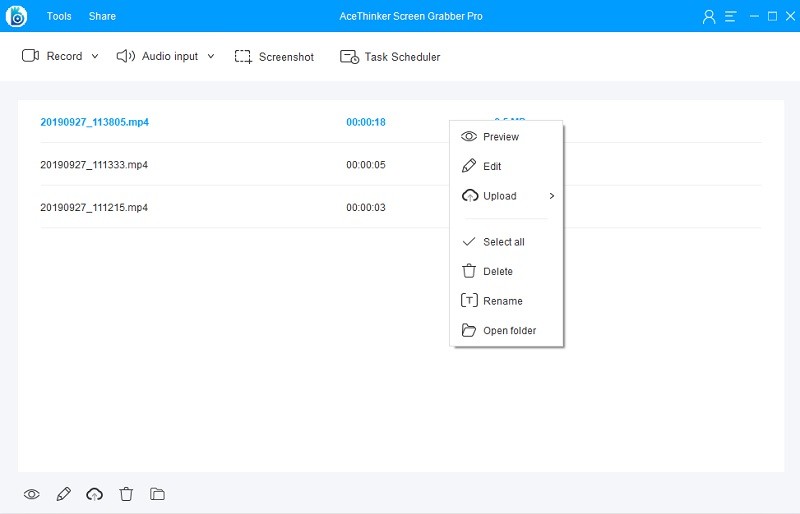The image size is (800, 514).
Task: Choose Preview from the context menu
Action: click(500, 137)
